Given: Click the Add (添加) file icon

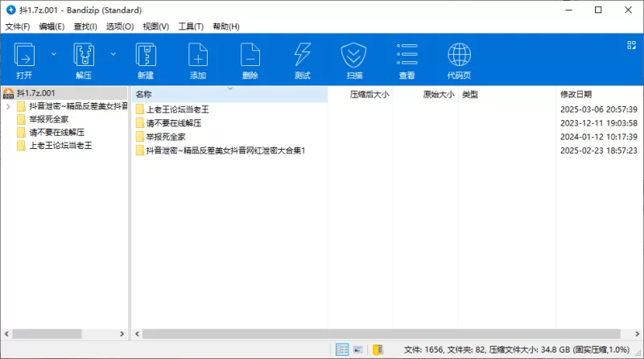Looking at the screenshot, I should [198, 60].
